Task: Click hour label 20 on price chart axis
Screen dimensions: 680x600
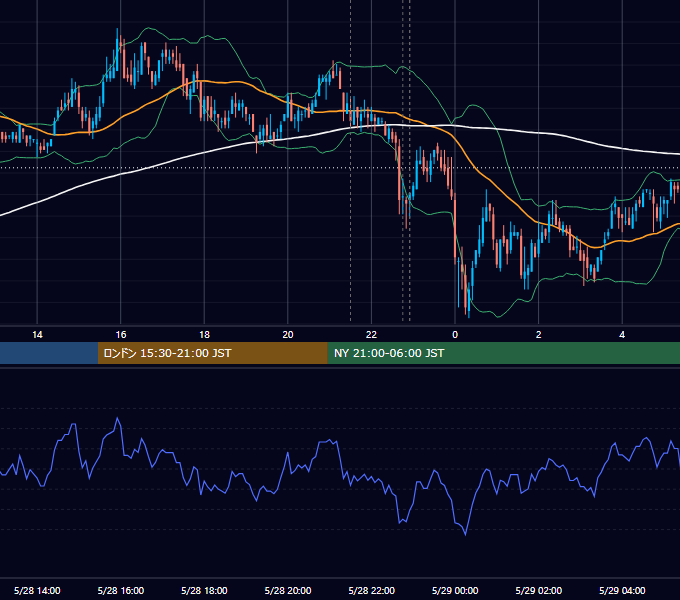Action: pos(288,335)
